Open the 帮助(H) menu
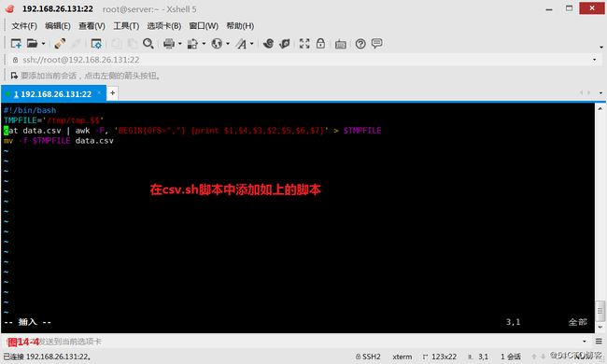Image resolution: width=607 pixels, height=364 pixels. pyautogui.click(x=240, y=26)
